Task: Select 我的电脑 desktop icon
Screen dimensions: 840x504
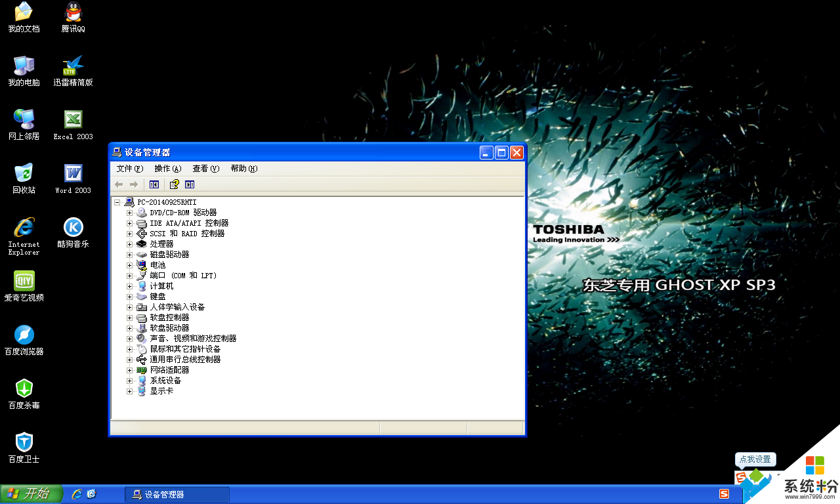Action: tap(24, 72)
